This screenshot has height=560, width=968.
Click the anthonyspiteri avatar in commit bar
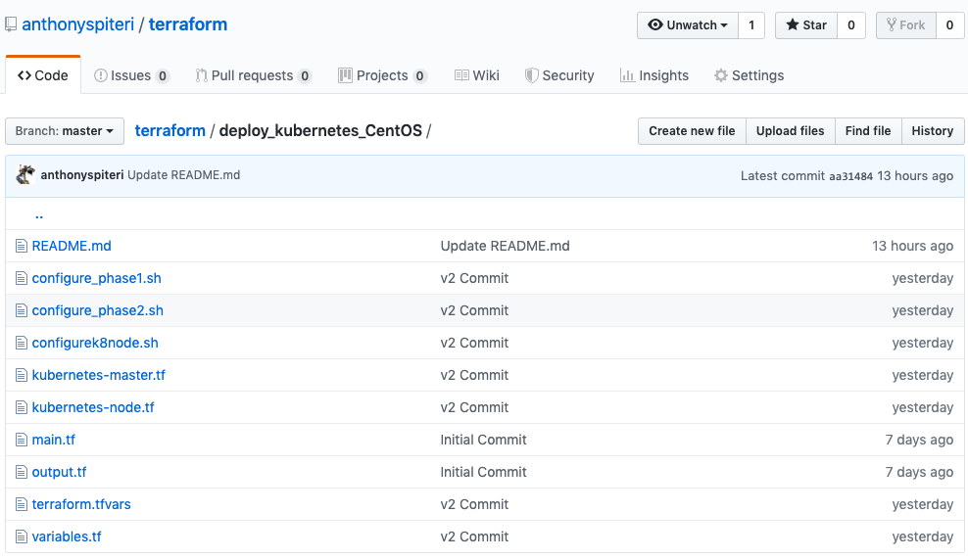point(26,175)
